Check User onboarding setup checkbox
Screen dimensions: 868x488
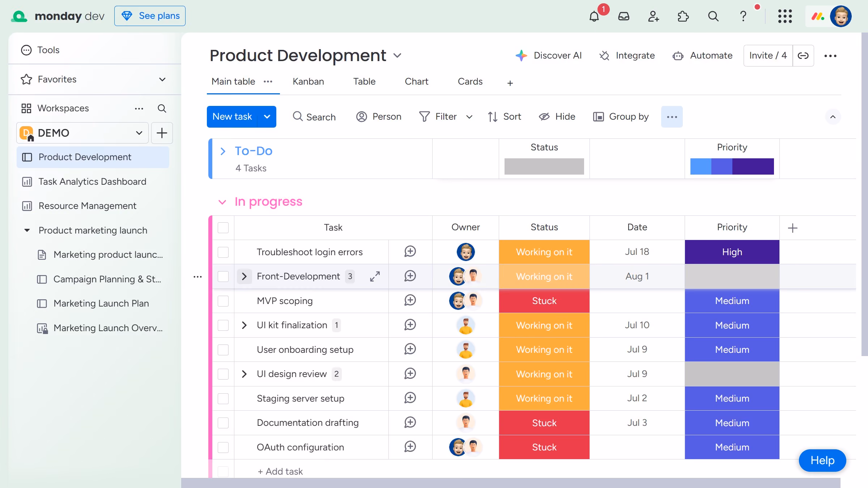pyautogui.click(x=223, y=350)
